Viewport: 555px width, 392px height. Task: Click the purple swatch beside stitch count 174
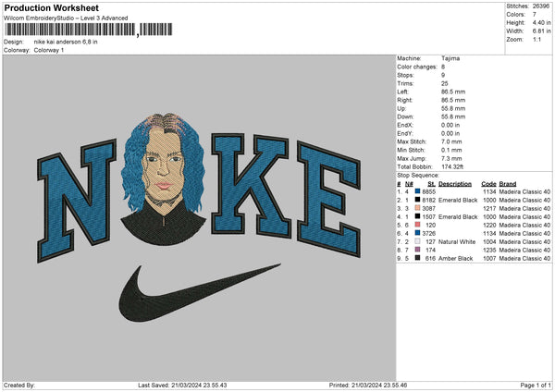(x=418, y=250)
